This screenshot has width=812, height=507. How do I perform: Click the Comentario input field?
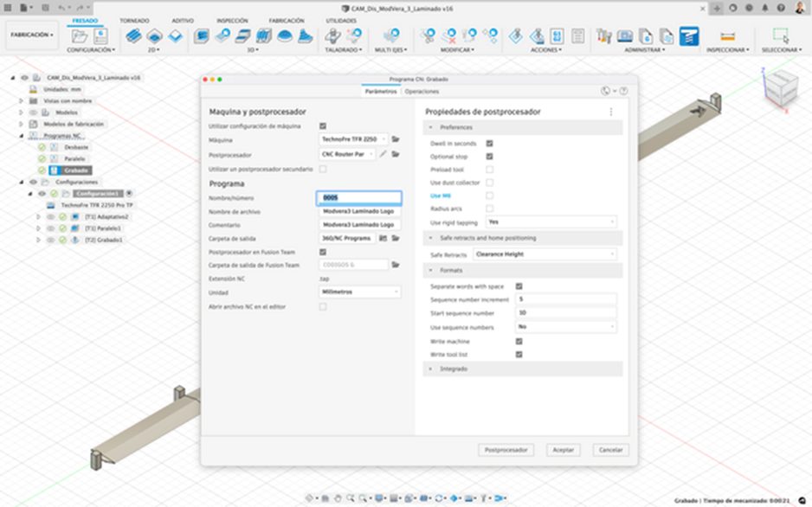[x=359, y=225]
